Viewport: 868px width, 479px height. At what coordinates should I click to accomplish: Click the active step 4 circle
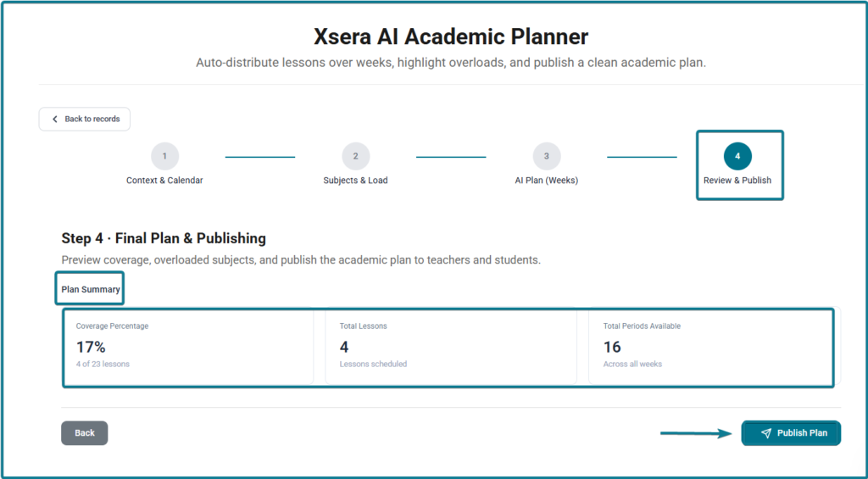coord(737,156)
